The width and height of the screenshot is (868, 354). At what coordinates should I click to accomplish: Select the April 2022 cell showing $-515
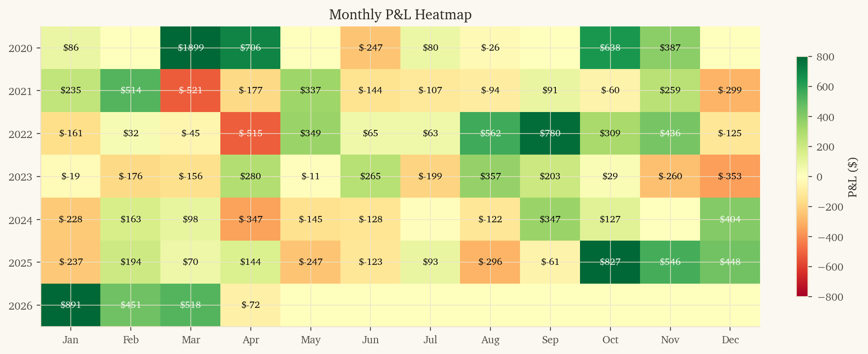point(250,134)
